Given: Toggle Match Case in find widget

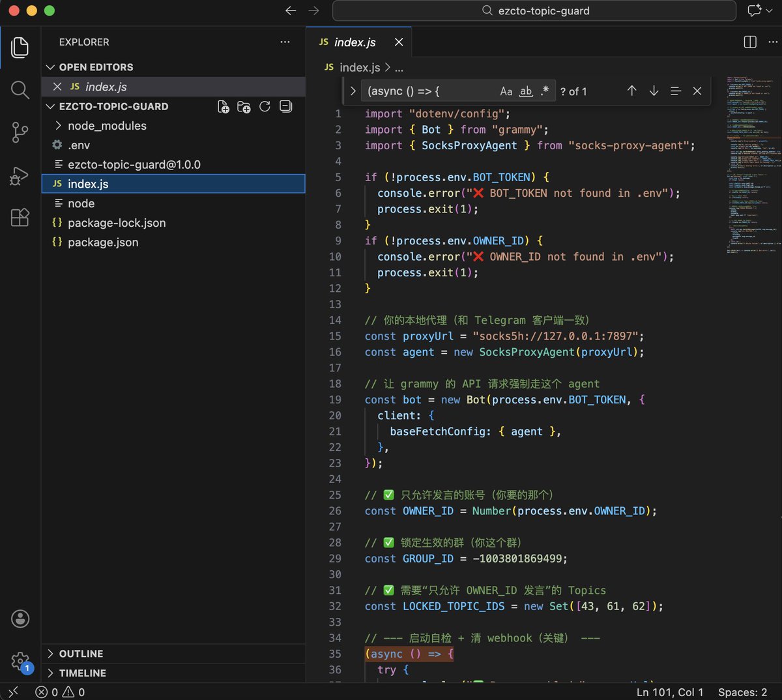Looking at the screenshot, I should (x=506, y=91).
